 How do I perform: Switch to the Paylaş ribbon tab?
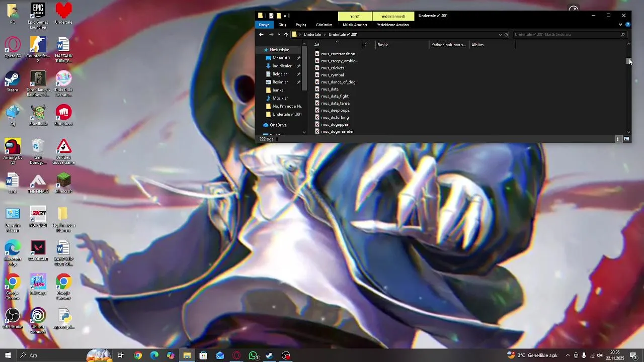pos(301,25)
